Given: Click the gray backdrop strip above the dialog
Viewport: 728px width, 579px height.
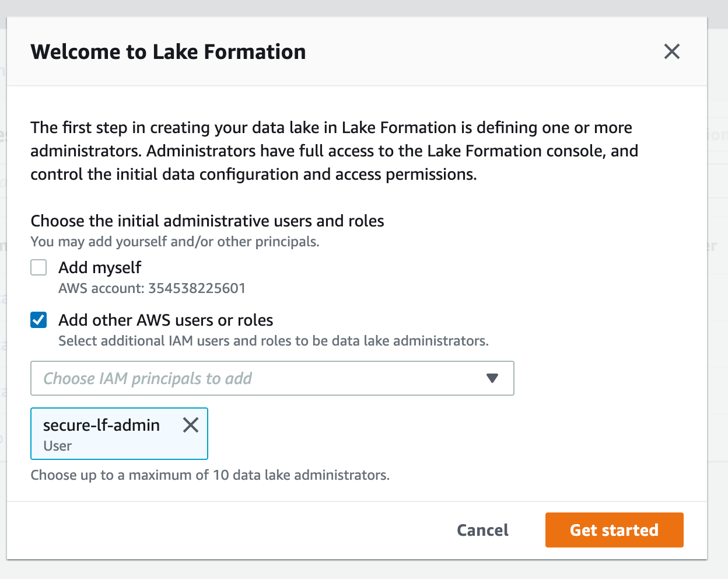Looking at the screenshot, I should [x=364, y=7].
